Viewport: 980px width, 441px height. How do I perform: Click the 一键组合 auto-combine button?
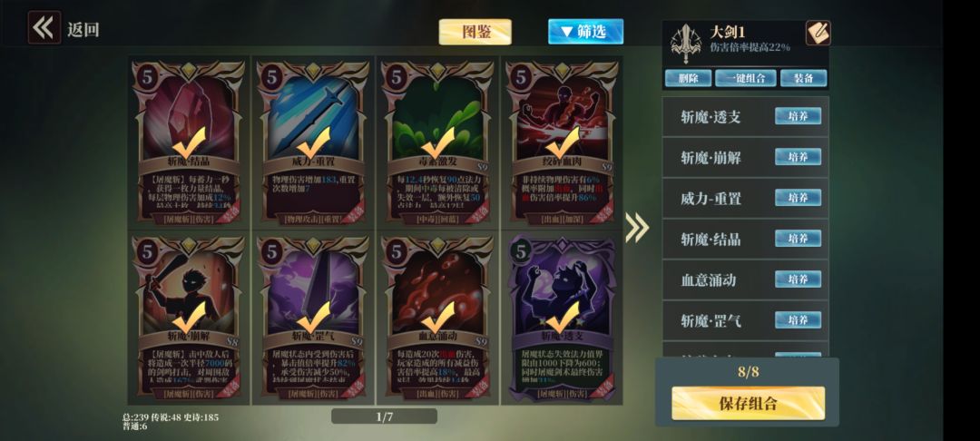click(x=746, y=78)
